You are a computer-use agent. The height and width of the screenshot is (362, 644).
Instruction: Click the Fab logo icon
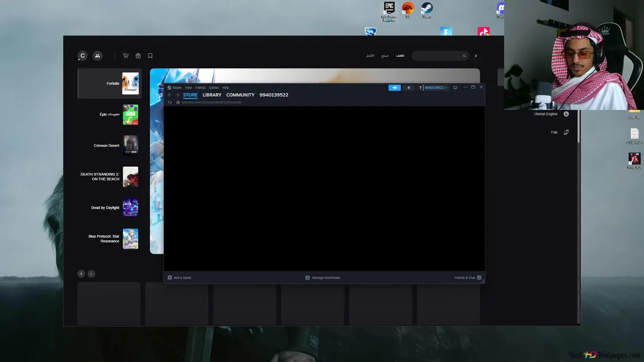coord(566,132)
